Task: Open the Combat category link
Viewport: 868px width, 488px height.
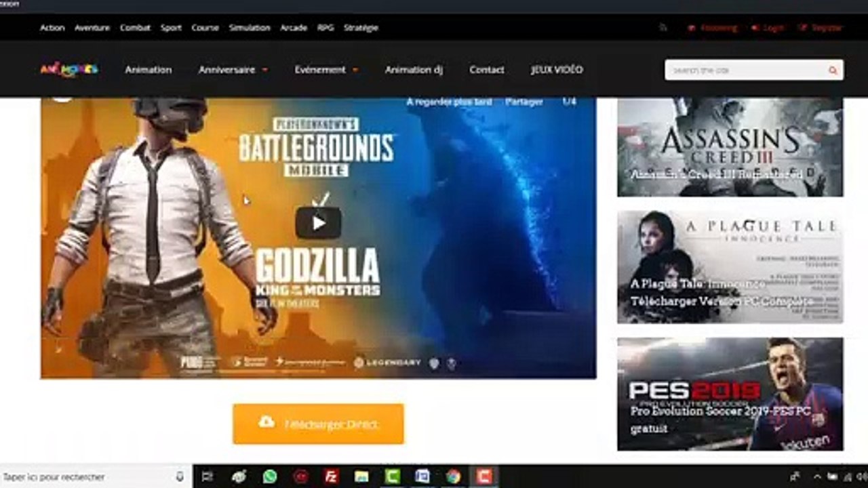Action: point(135,28)
